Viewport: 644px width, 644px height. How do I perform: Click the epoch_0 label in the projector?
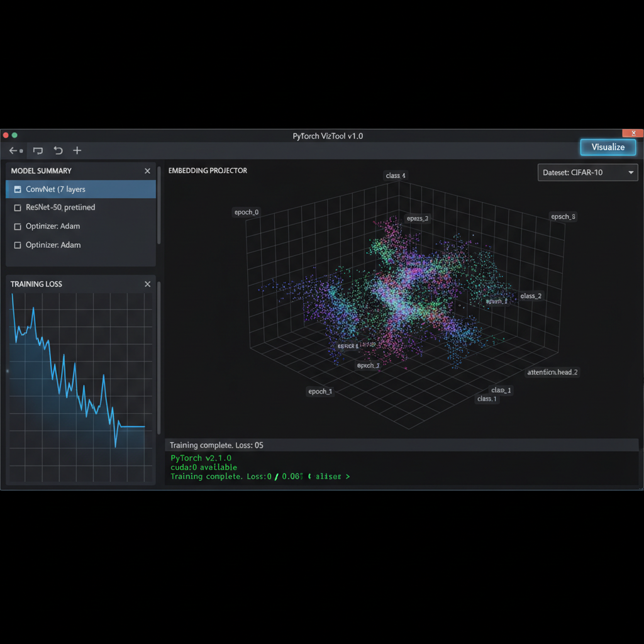coord(246,213)
